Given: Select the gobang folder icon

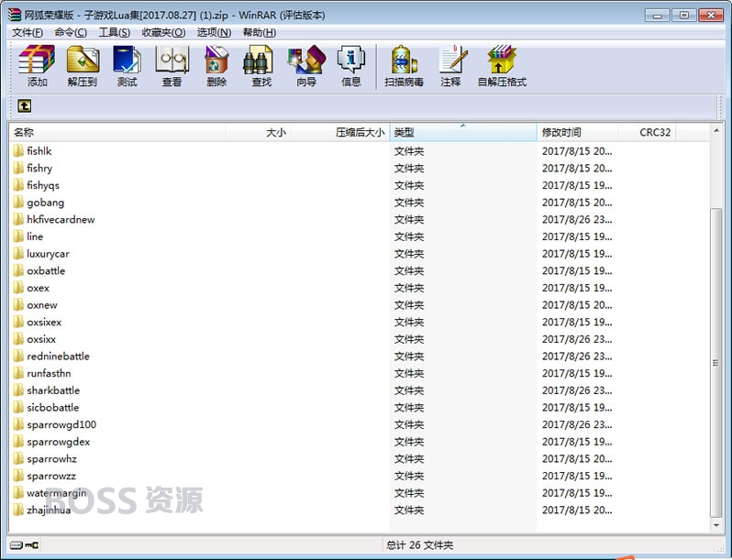Looking at the screenshot, I should (18, 202).
